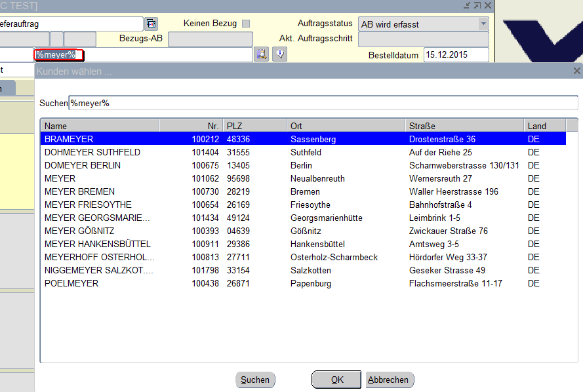Image resolution: width=583 pixels, height=392 pixels.
Task: Click the customer info icon
Action: tap(280, 54)
